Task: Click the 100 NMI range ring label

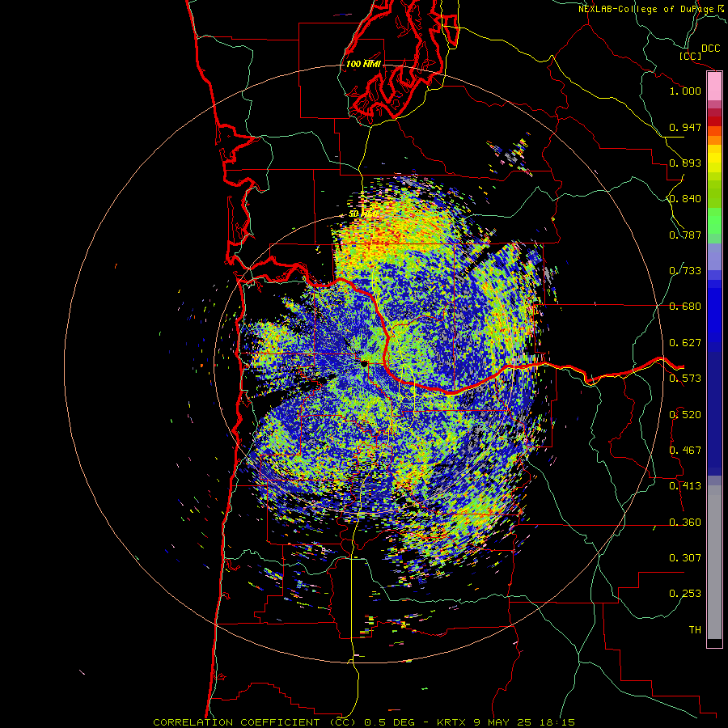Action: pos(363,64)
